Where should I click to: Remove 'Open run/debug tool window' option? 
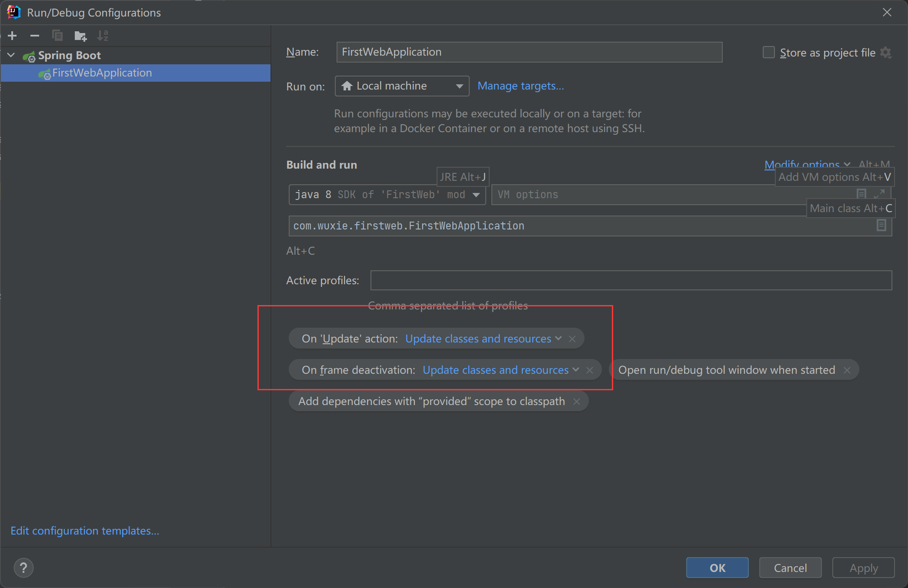[847, 370]
